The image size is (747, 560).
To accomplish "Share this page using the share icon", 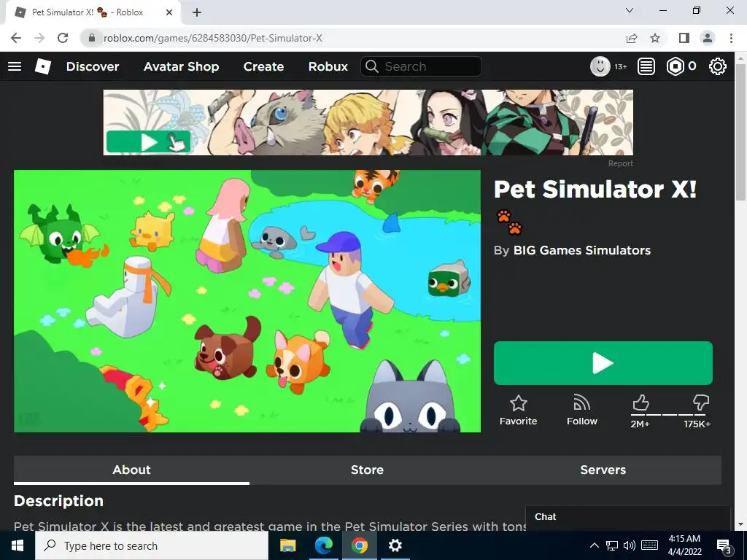I will point(632,38).
